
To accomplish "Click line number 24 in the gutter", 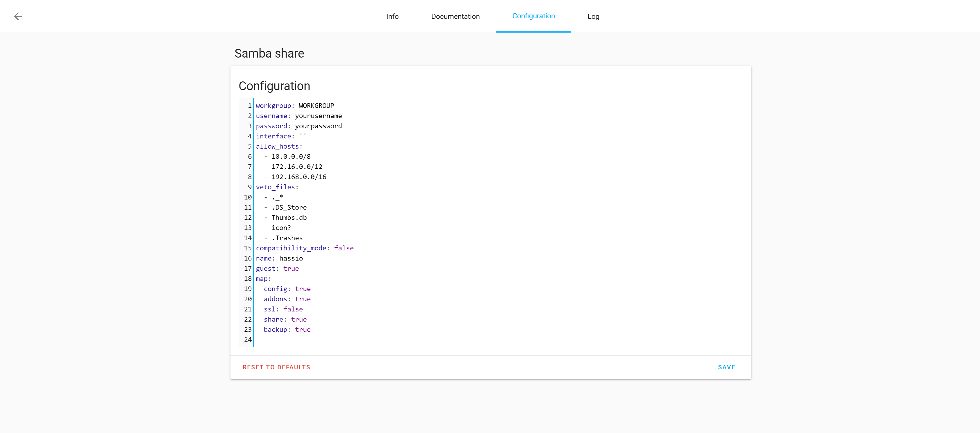I will (248, 340).
